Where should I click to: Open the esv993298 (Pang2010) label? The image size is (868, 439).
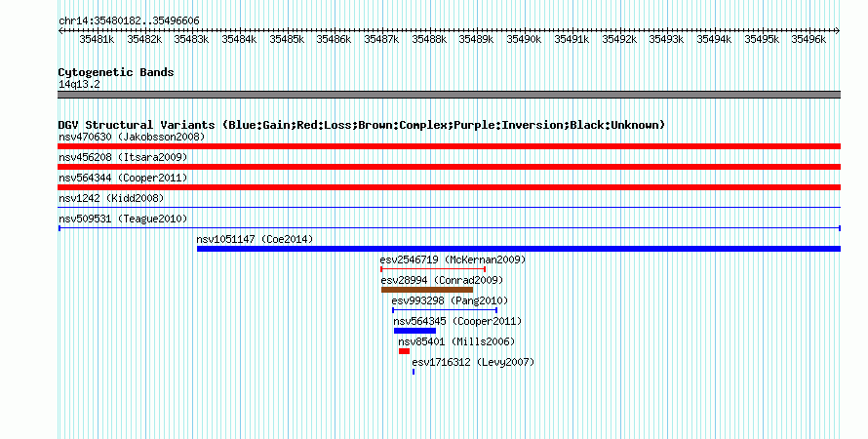(450, 300)
